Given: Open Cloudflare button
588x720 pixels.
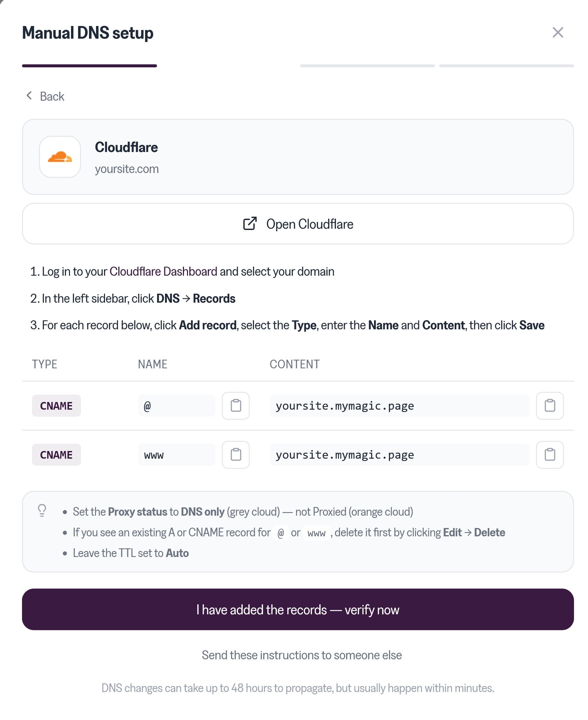Looking at the screenshot, I should coord(298,224).
